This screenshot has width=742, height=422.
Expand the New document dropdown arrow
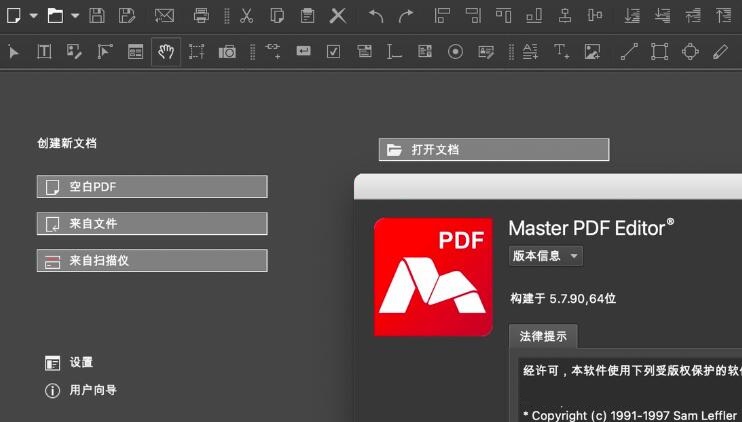click(x=34, y=16)
